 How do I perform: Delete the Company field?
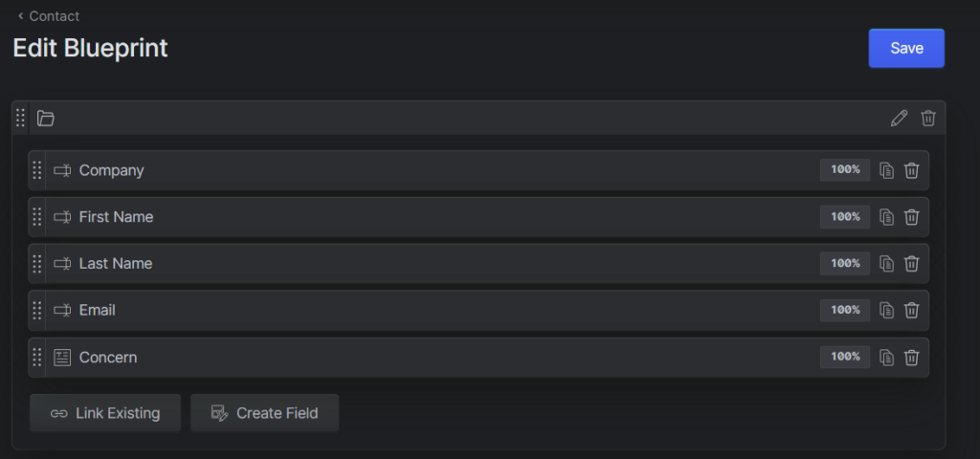coord(912,170)
